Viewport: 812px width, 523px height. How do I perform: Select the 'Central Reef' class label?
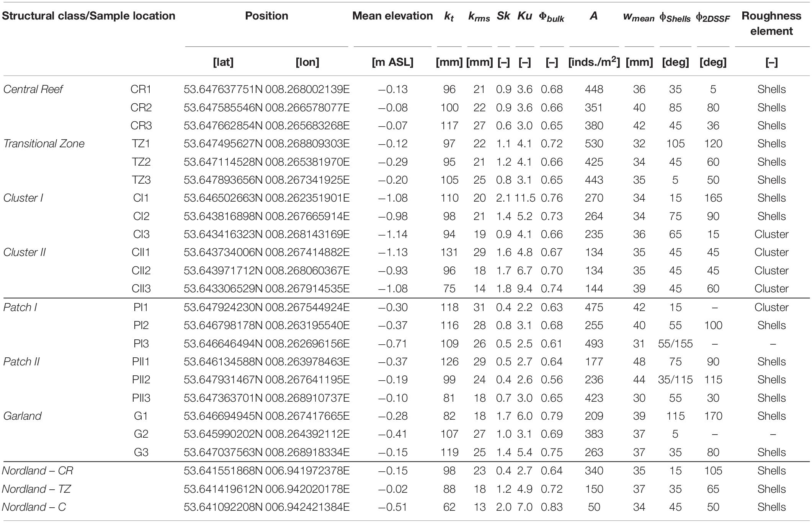coord(33,90)
